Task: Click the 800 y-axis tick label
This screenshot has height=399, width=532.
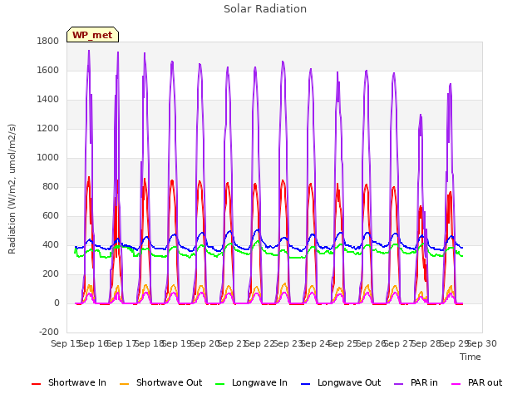Action: [x=51, y=186]
